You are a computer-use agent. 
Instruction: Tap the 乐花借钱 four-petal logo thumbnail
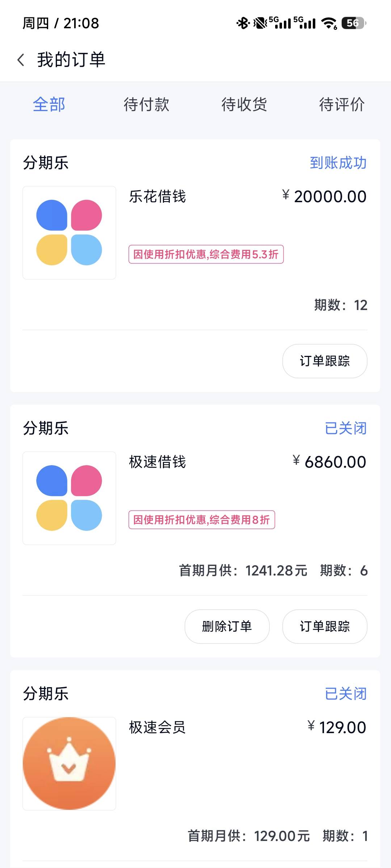pos(69,233)
